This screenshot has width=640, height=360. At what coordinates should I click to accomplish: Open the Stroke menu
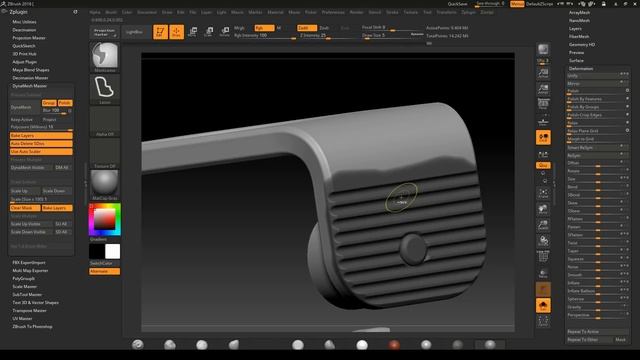pyautogui.click(x=392, y=12)
